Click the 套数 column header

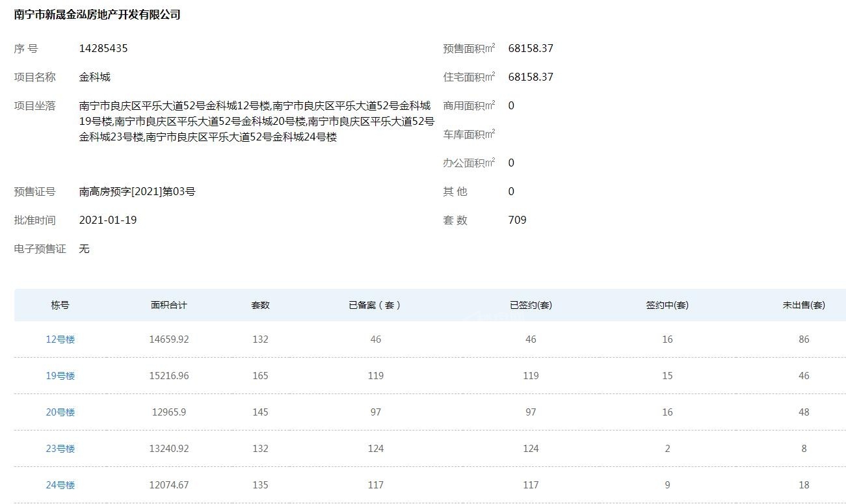[x=261, y=305]
